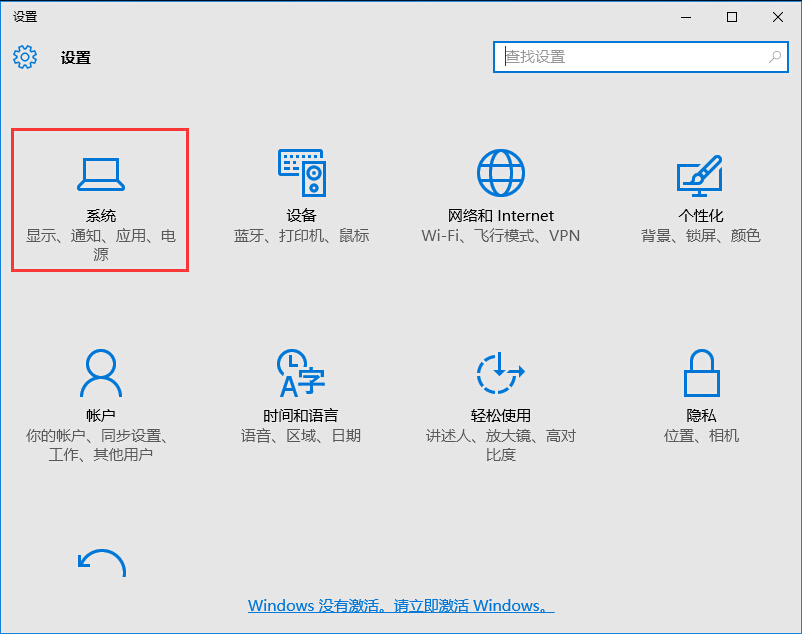Click the 设置 label in the title bar
Viewport: 802px width, 634px height.
tap(25, 16)
